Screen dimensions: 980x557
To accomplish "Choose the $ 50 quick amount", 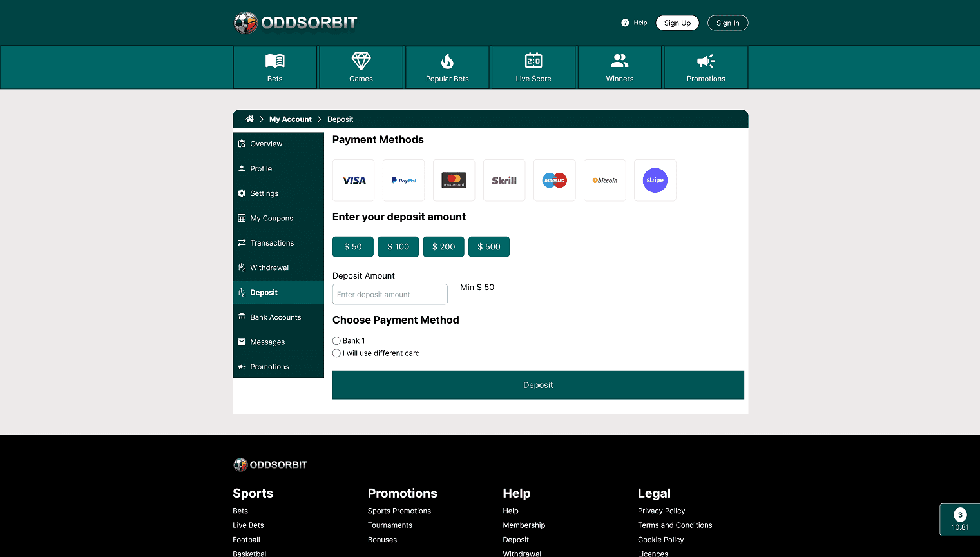I will pos(353,247).
